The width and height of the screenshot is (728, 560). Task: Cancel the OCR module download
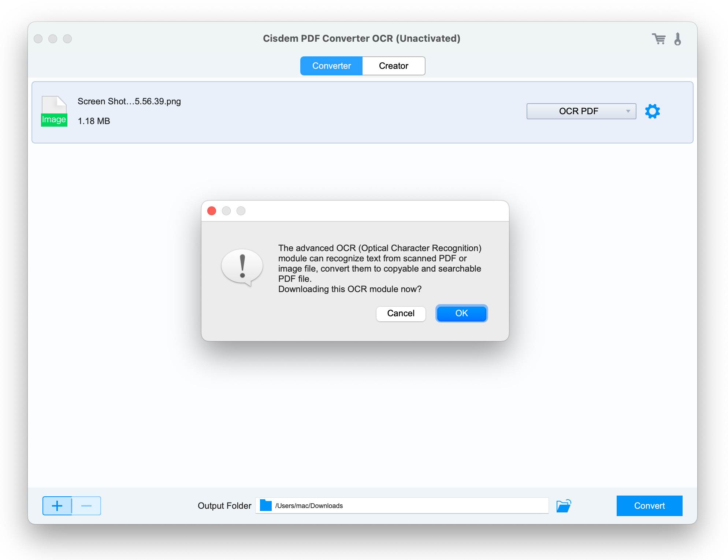coord(400,313)
